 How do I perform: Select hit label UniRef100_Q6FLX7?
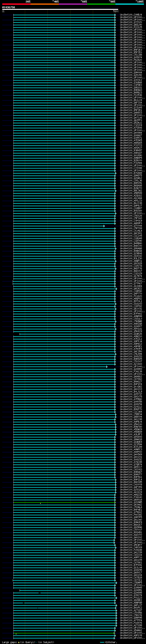131,605
